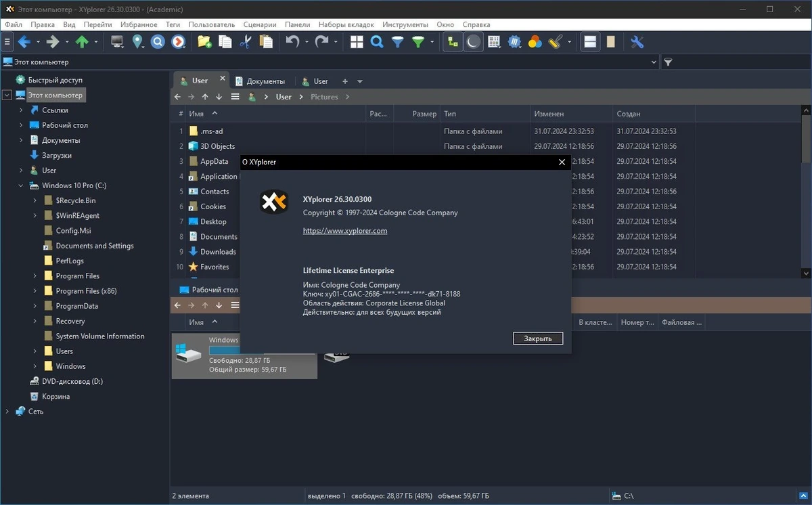Go back with the blue left arrow
The width and height of the screenshot is (812, 505).
click(24, 42)
